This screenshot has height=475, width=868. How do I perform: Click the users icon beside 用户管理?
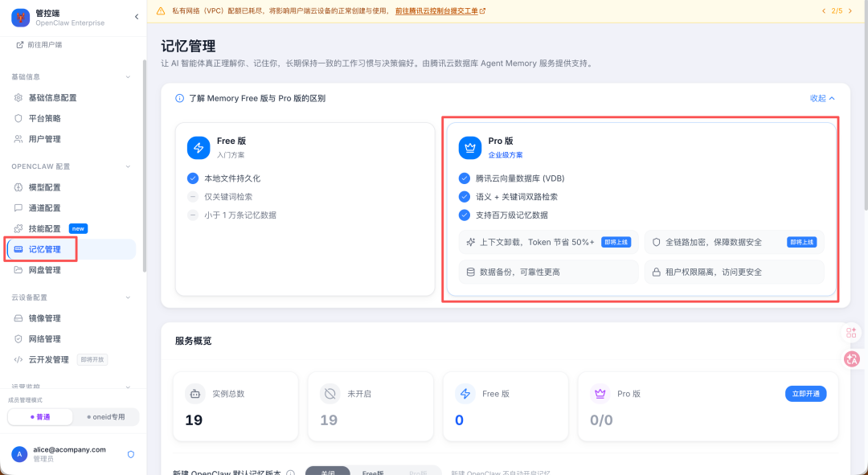coord(18,139)
